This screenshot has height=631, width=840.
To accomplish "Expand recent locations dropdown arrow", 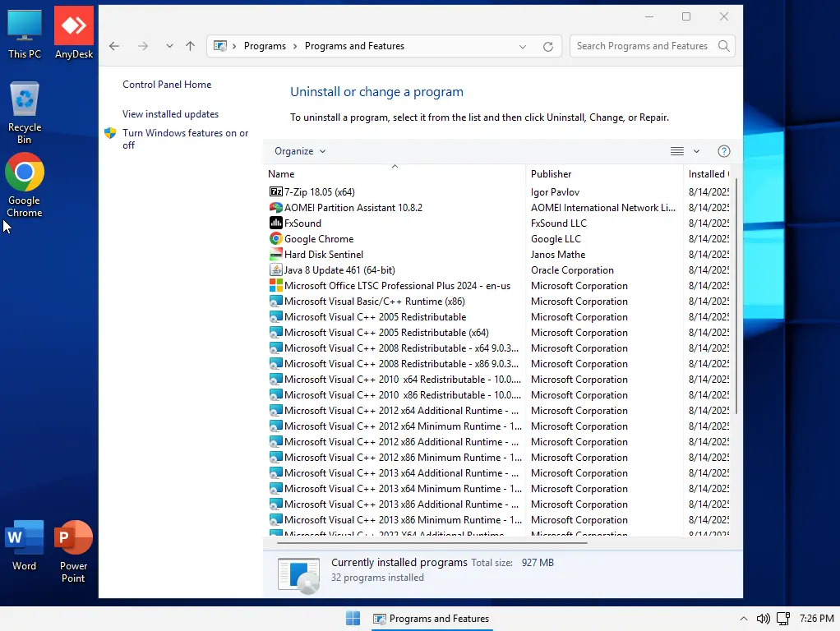I will (x=169, y=46).
